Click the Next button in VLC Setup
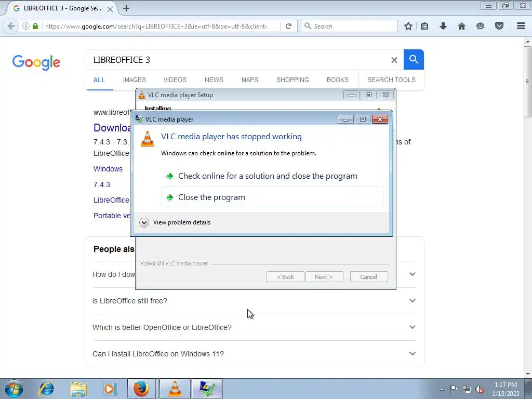532x399 pixels. [x=324, y=277]
